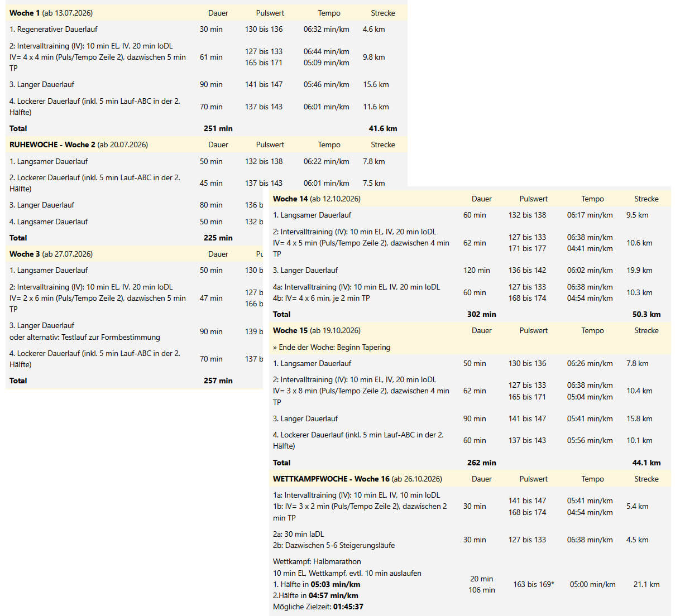Select the Pulswert column header in Woche 14
Viewport: 680px width, 616px height.
[x=533, y=199]
